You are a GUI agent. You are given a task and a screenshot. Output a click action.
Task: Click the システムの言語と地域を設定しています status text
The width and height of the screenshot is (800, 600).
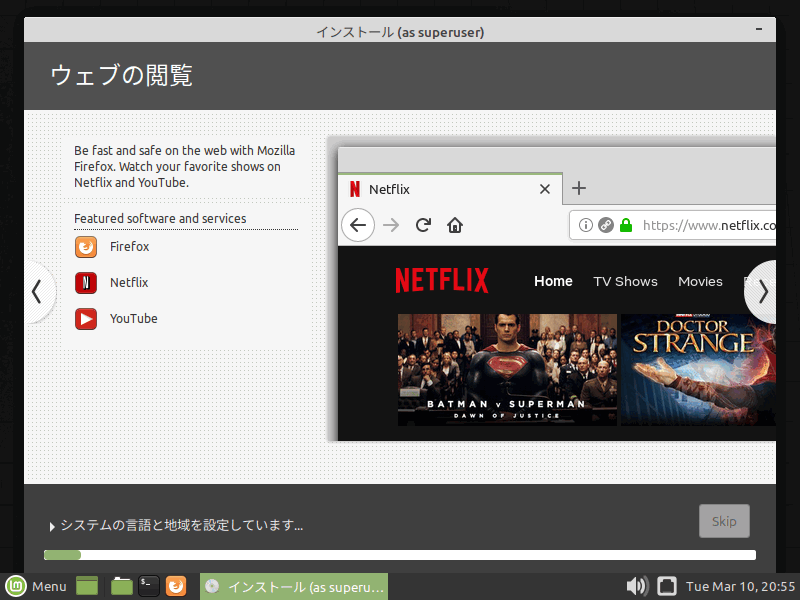[182, 525]
